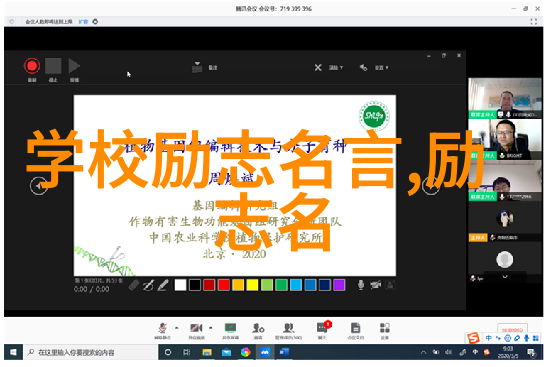Click the green Share Screen button
550x367 pixels.
click(230, 331)
